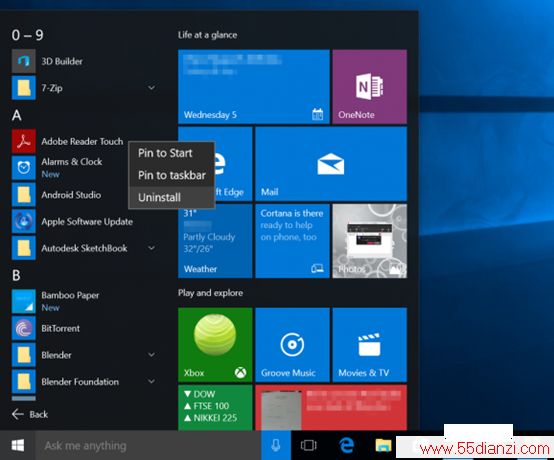
Task: Expand the 7-Zip folder chevron
Action: coord(152,88)
